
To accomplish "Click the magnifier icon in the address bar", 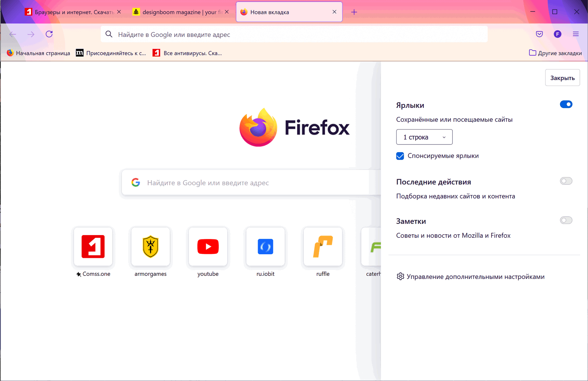I will click(x=109, y=34).
